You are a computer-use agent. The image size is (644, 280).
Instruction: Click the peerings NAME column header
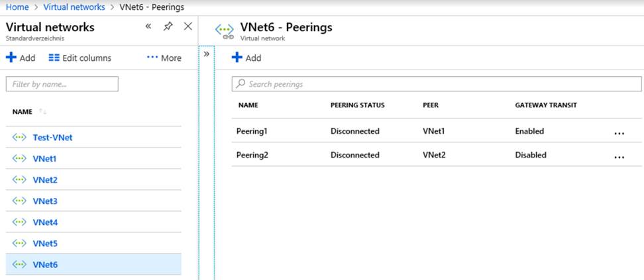coord(248,105)
